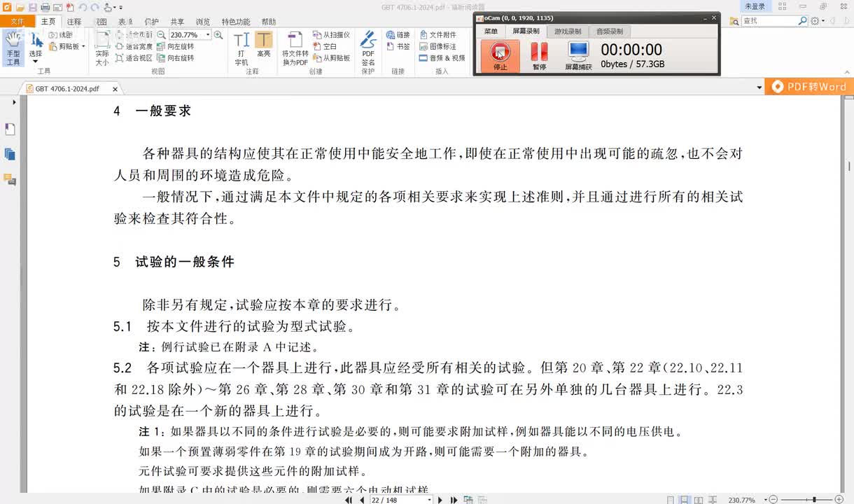Open the page number 22 / 148 dropdown
Screen dimensions: 854x504
pos(429,500)
